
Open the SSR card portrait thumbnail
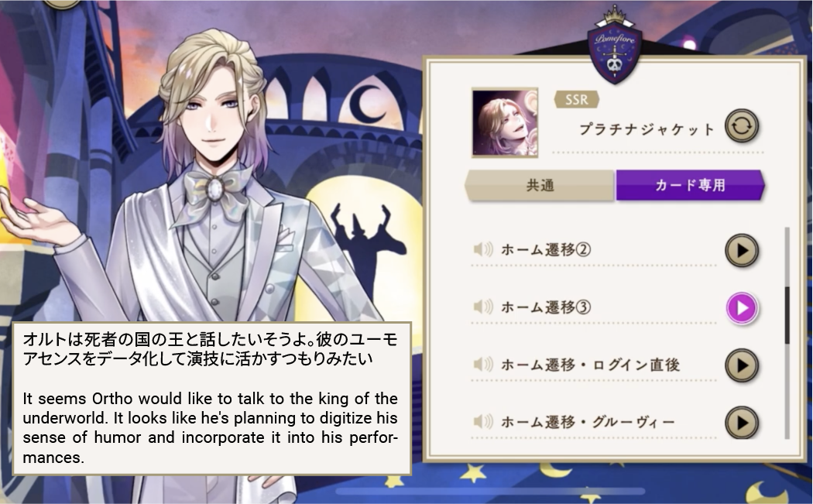point(505,123)
